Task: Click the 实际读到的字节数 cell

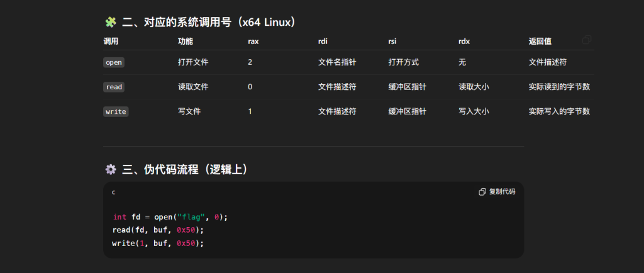Action: pyautogui.click(x=559, y=87)
